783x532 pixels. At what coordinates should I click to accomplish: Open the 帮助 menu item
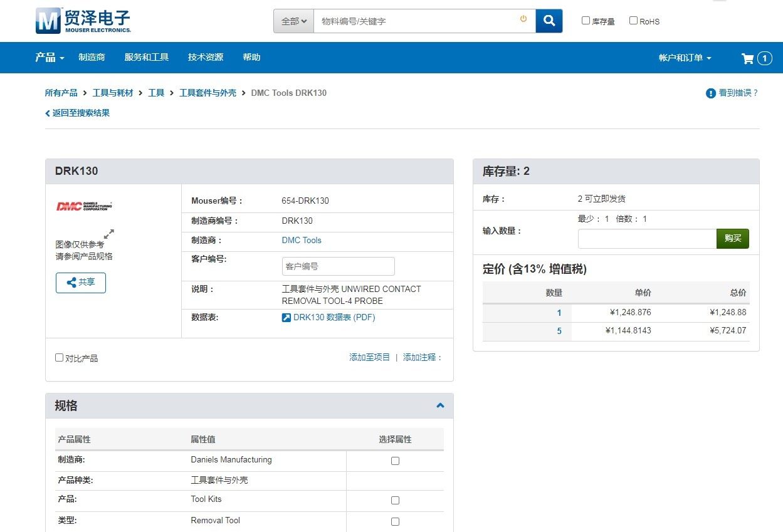[x=251, y=57]
